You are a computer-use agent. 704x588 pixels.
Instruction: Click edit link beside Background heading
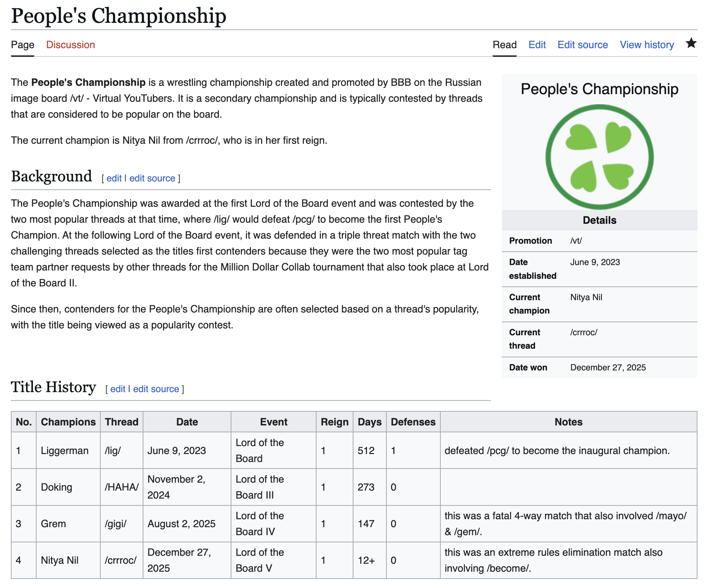click(114, 178)
